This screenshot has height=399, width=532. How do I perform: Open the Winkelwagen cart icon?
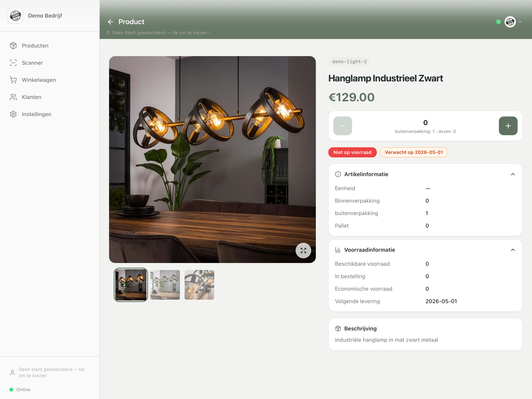13,80
